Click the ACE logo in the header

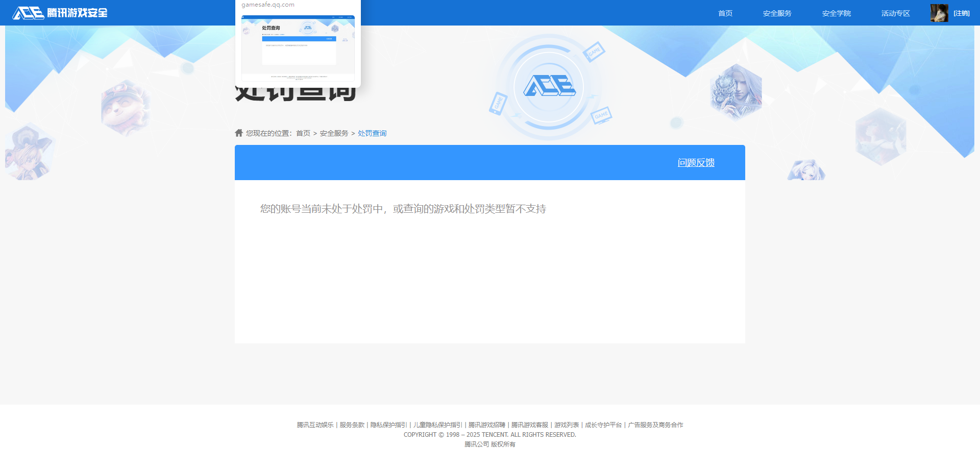click(28, 13)
